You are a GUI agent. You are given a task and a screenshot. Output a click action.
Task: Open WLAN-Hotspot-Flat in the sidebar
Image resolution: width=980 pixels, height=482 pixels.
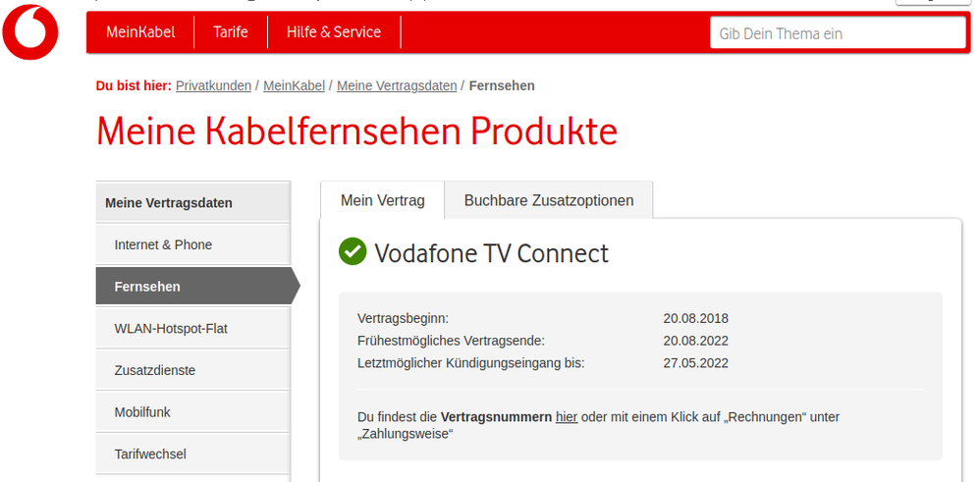point(193,328)
